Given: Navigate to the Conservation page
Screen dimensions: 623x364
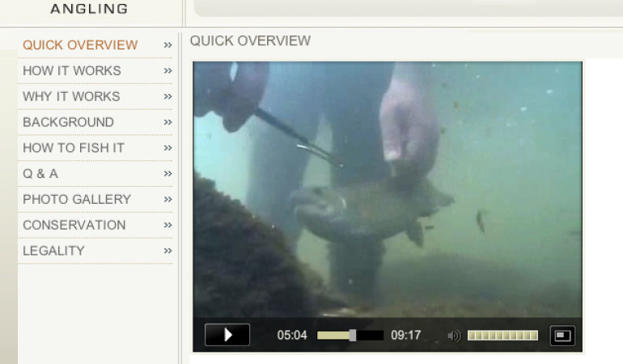Looking at the screenshot, I should (74, 226).
